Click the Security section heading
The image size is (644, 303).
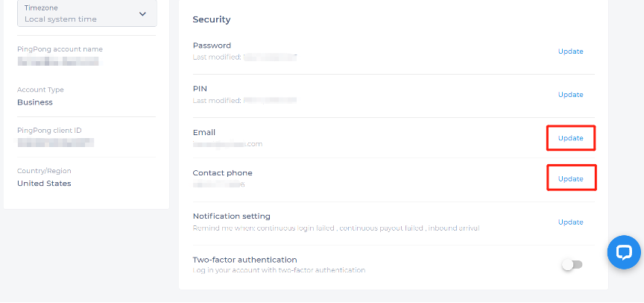tap(212, 19)
